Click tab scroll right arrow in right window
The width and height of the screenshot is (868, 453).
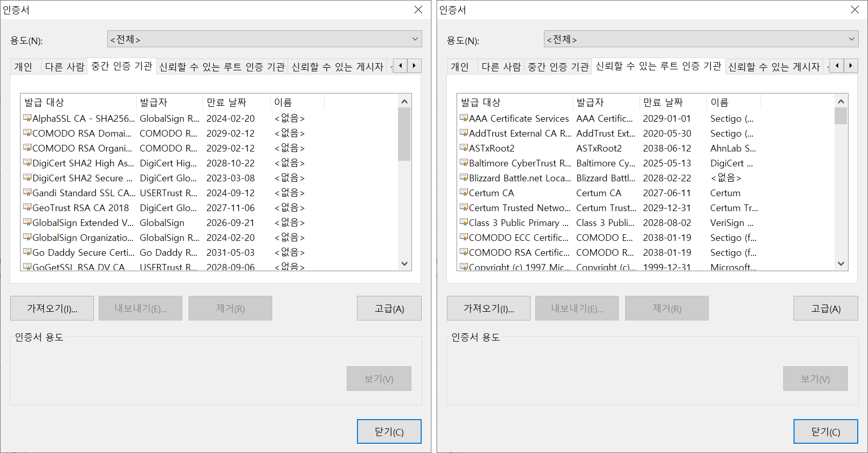851,66
